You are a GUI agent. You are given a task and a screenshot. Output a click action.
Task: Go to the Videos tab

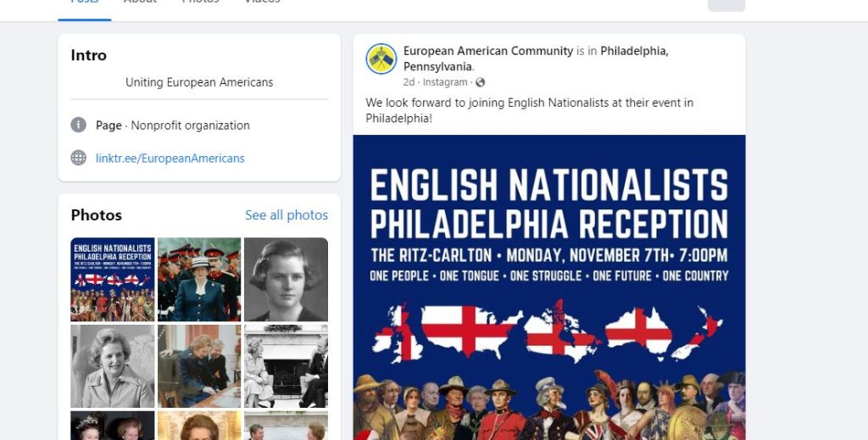[x=262, y=3]
